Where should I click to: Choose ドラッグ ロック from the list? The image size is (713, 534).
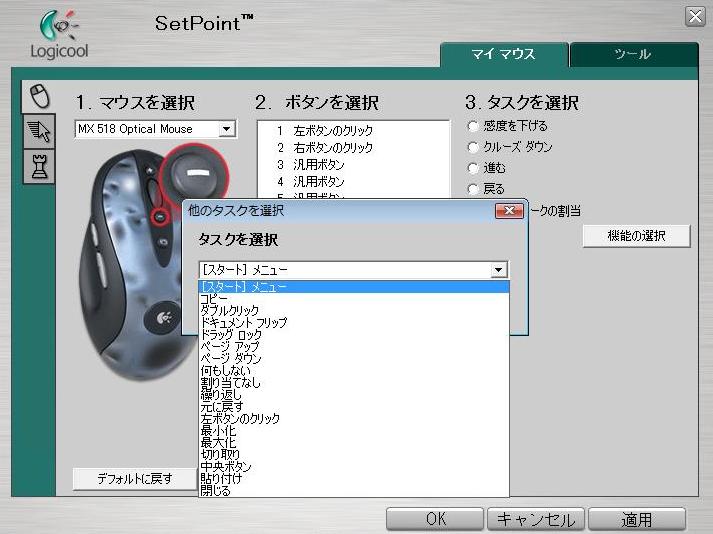[354, 334]
